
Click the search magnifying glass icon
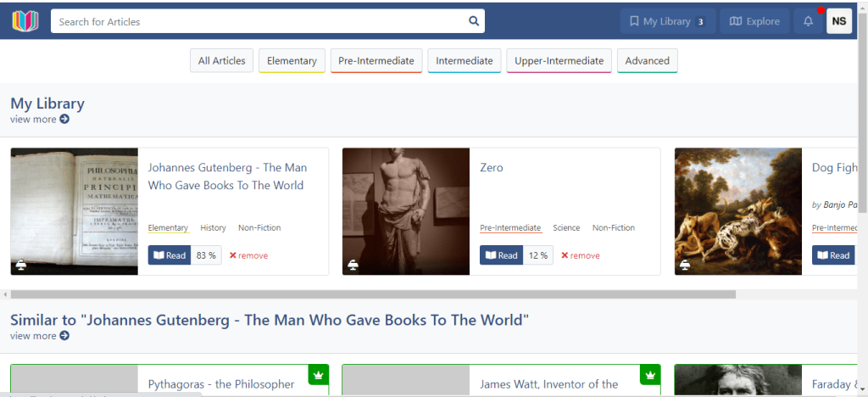pyautogui.click(x=474, y=21)
